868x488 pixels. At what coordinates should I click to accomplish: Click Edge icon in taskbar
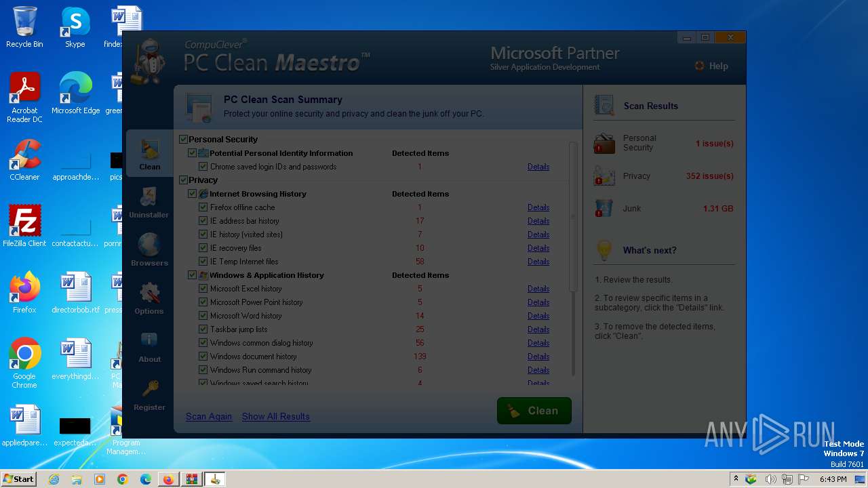(145, 479)
